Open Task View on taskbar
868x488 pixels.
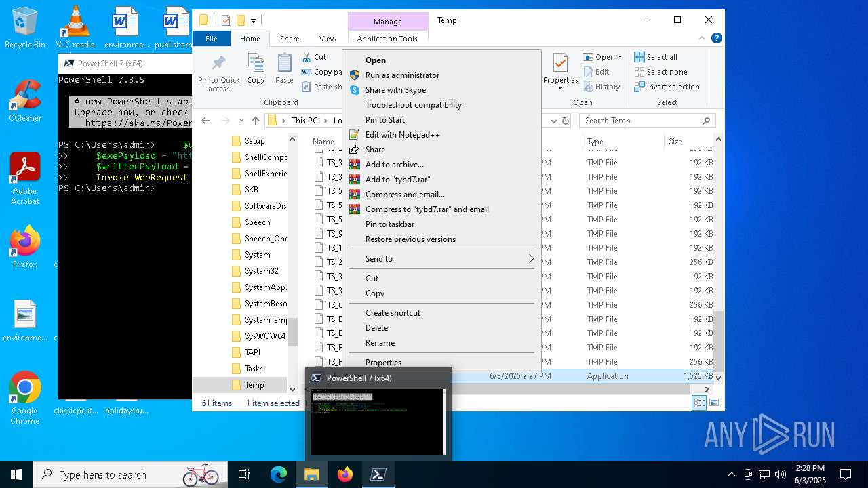pyautogui.click(x=244, y=474)
